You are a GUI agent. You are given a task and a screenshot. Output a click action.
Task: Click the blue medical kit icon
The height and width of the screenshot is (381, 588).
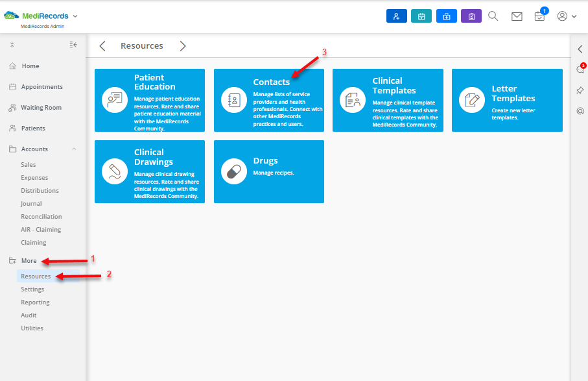[x=446, y=16]
